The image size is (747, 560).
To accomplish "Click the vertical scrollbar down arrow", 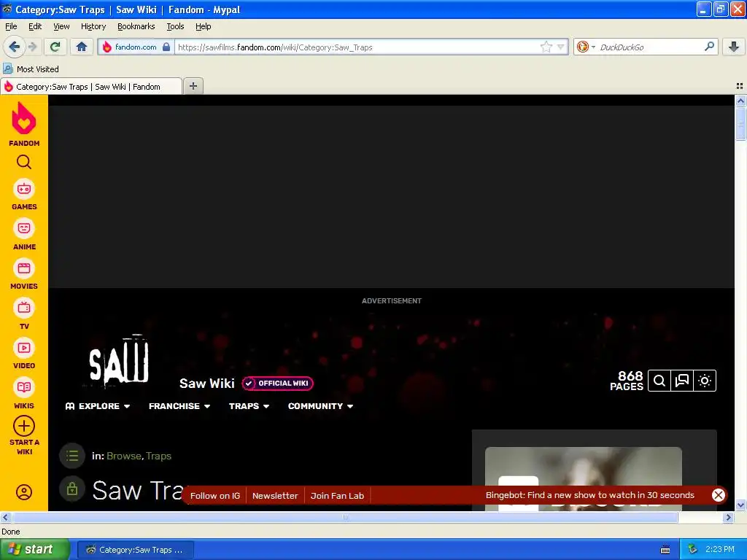I will click(x=740, y=505).
